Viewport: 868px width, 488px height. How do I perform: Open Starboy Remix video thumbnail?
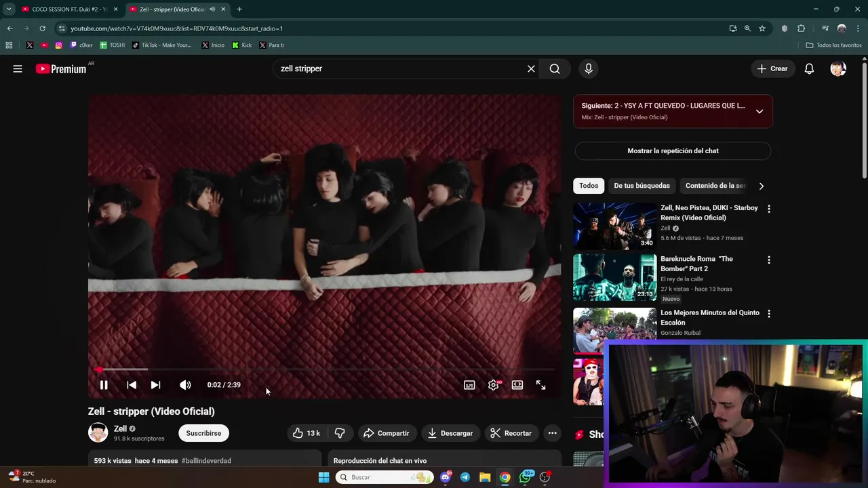pos(615,226)
